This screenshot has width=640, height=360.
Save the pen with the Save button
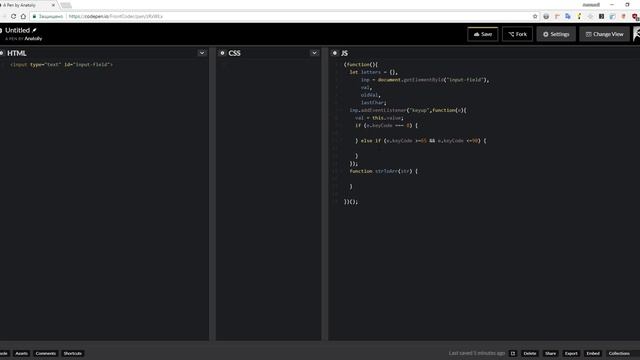pos(483,34)
